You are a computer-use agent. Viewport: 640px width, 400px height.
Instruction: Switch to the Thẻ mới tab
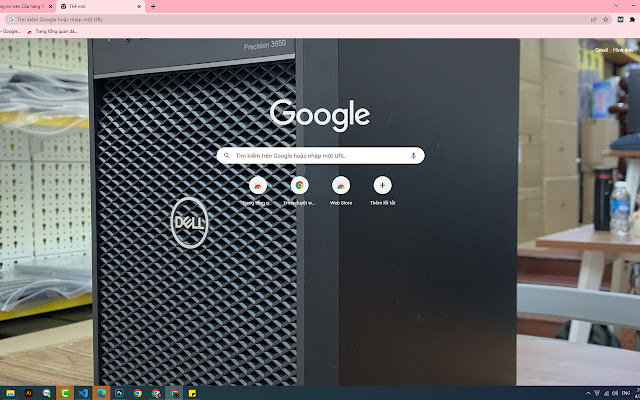[x=100, y=7]
